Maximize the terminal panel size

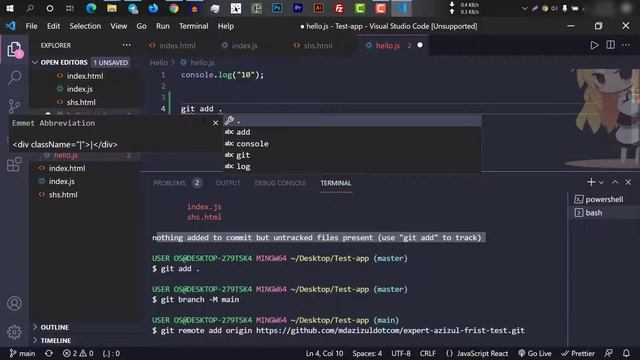coord(615,182)
